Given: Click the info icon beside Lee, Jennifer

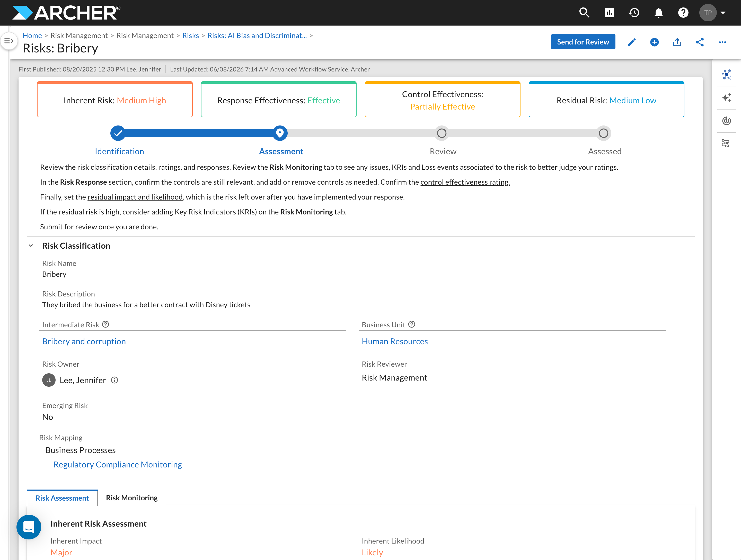Looking at the screenshot, I should point(114,380).
